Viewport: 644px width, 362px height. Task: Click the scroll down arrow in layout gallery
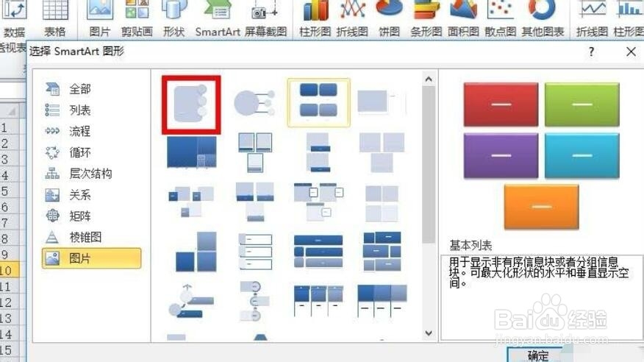[x=429, y=333]
